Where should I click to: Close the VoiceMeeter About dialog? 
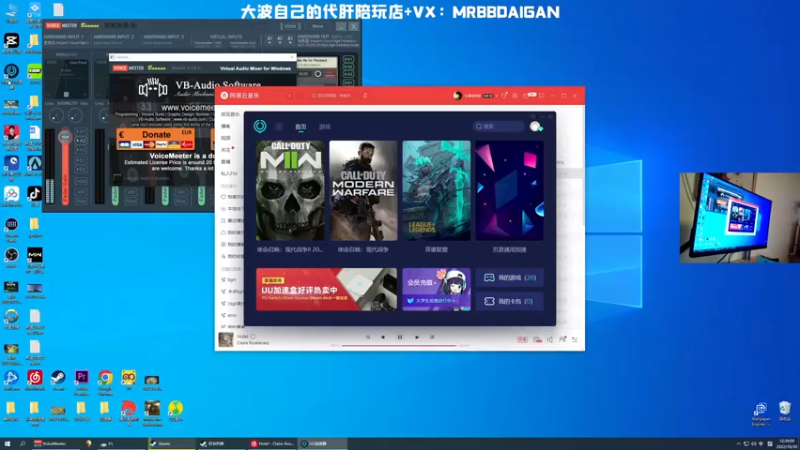pos(292,57)
